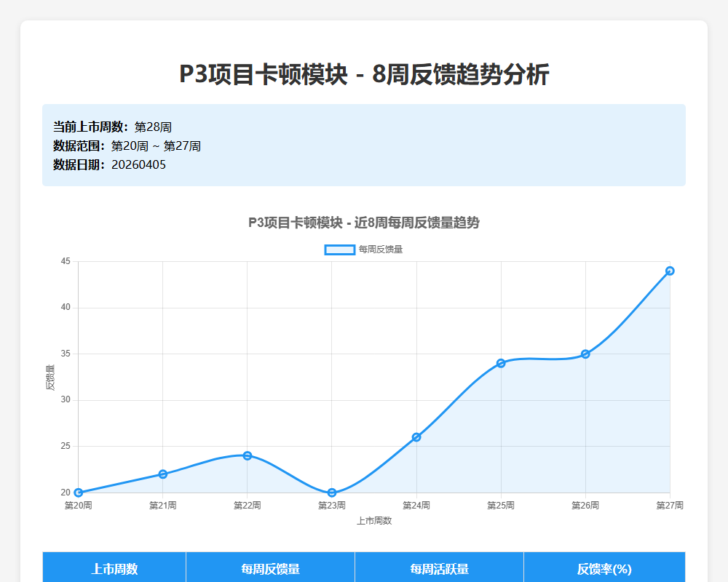This screenshot has height=582, width=728.
Task: Select the 第21周 data point on chart
Action: tap(163, 474)
